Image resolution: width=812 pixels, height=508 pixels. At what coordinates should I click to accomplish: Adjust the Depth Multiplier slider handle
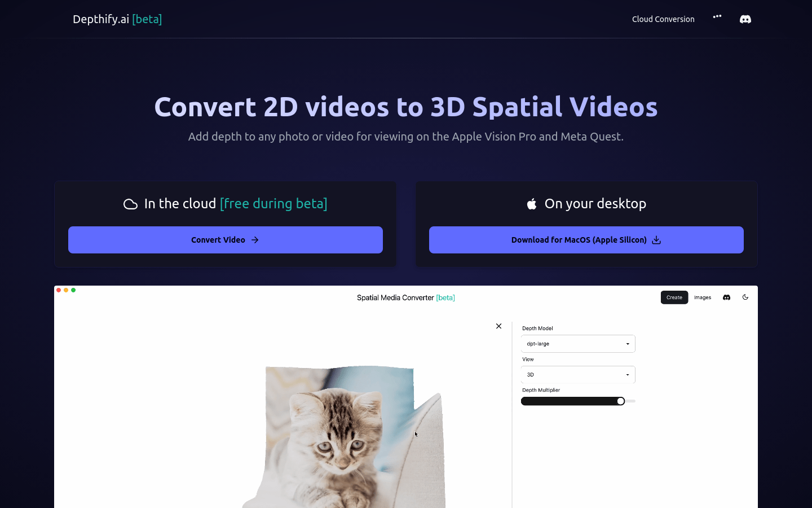tap(620, 401)
